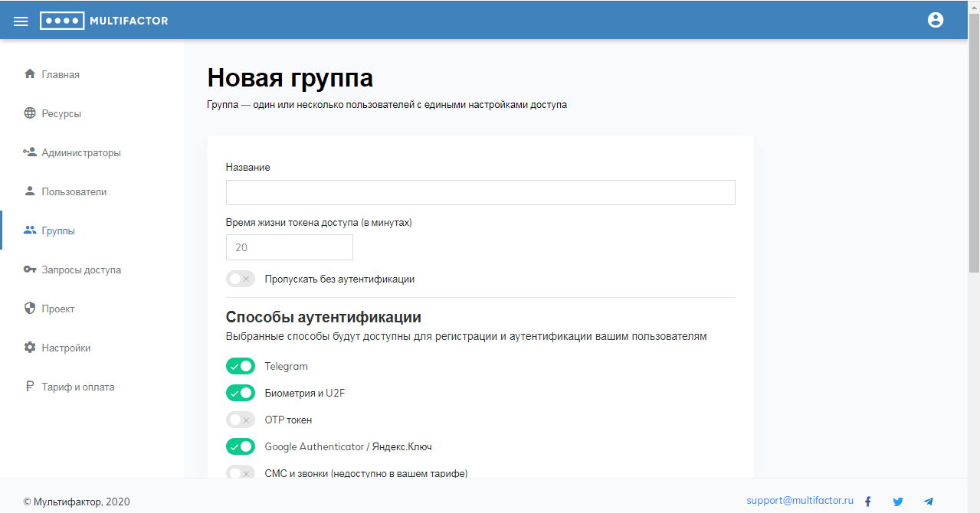Turn off Биометрия и U2F toggle

pos(240,394)
